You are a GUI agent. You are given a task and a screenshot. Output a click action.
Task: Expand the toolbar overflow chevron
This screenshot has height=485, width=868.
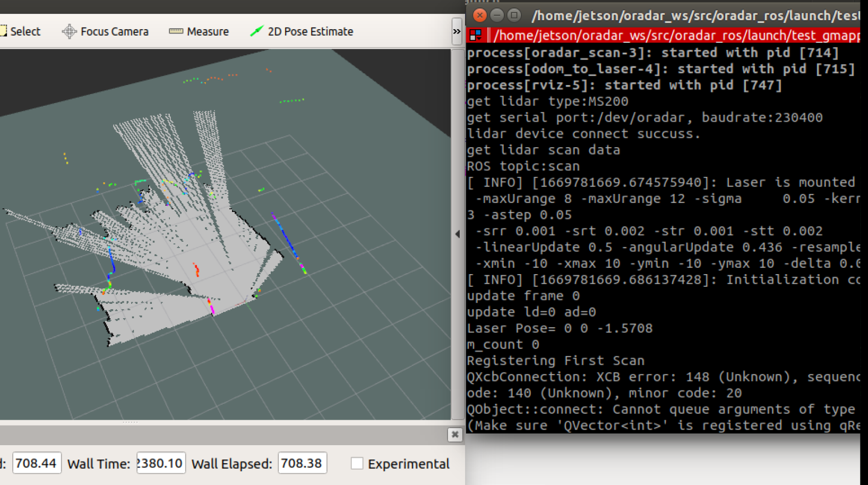point(457,31)
